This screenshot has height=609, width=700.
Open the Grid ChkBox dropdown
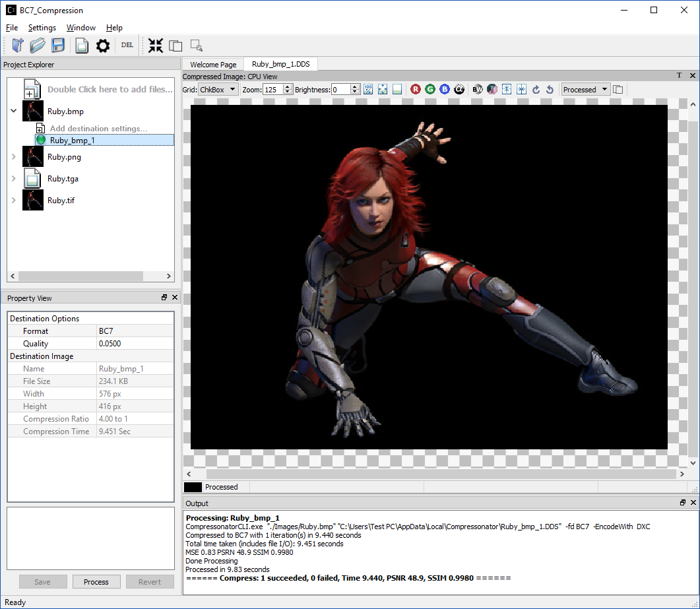[218, 90]
